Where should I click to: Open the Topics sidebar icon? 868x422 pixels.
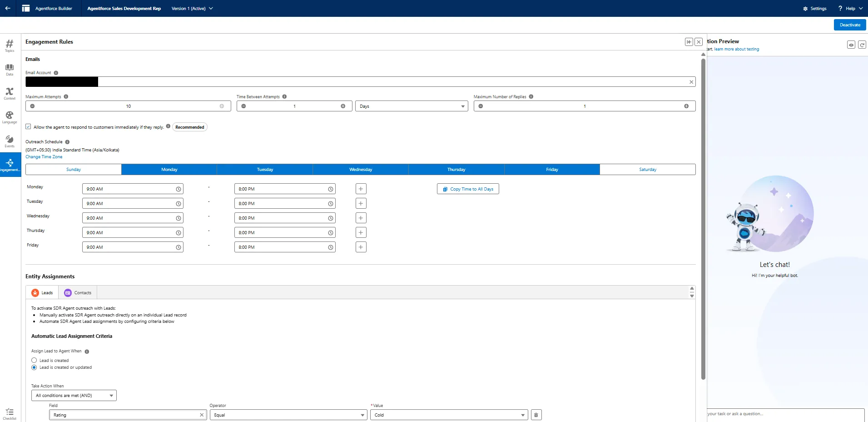[10, 45]
